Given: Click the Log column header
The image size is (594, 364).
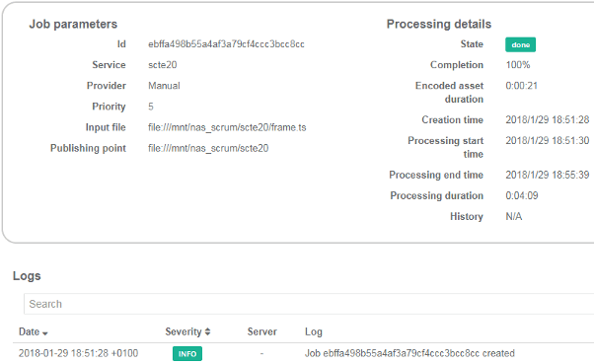Looking at the screenshot, I should 314,331.
